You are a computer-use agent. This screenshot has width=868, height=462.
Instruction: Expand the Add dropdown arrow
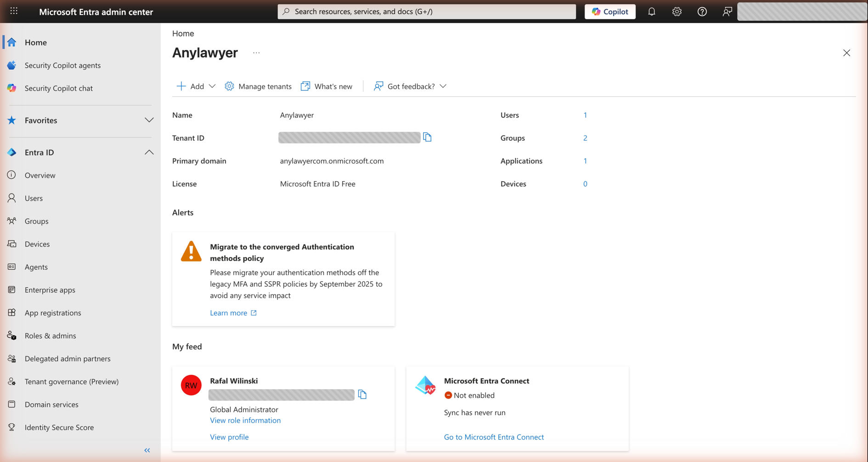point(212,86)
